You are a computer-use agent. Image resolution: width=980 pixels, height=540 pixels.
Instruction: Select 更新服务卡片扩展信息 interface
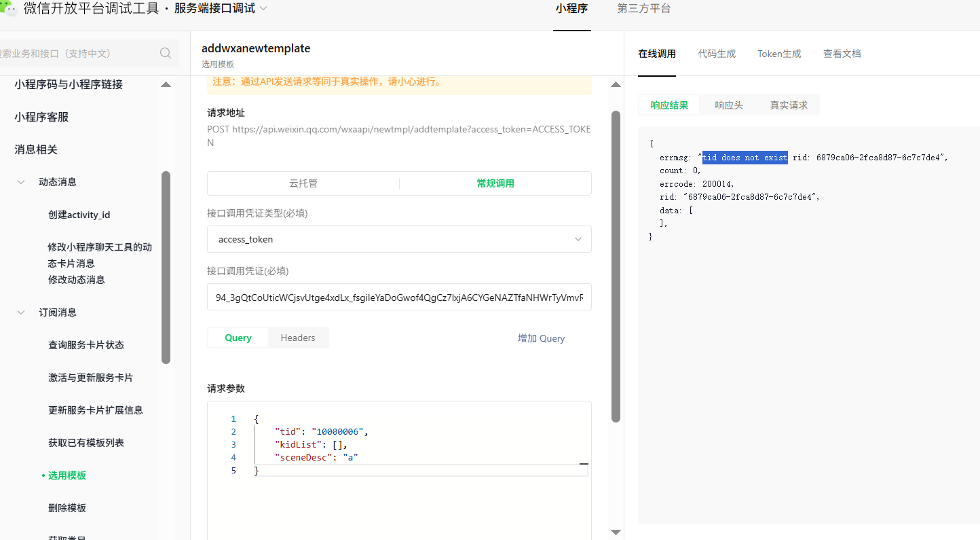click(96, 410)
